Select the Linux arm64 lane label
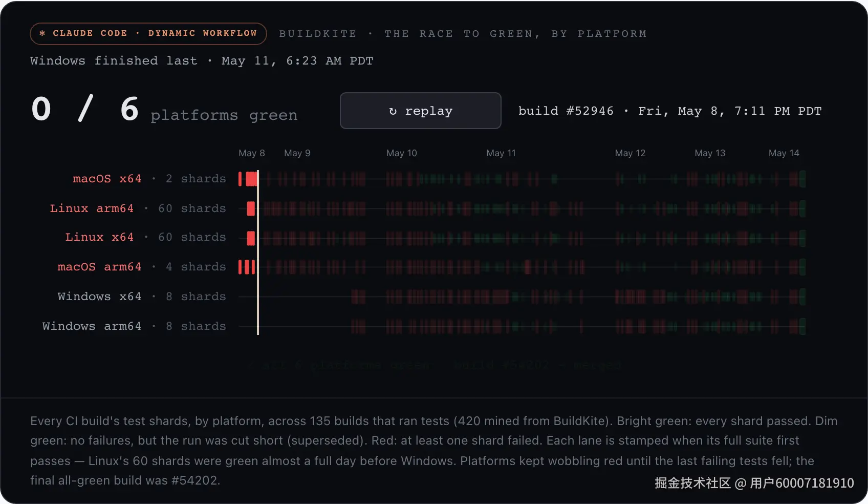 click(x=92, y=208)
